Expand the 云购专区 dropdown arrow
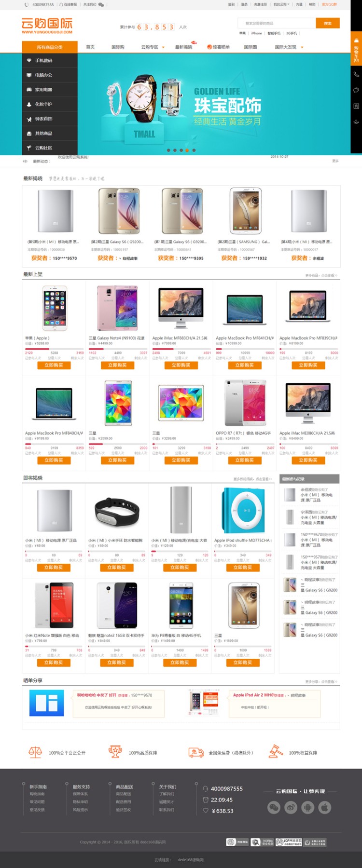Screen dimensions: 362x868 (x=163, y=47)
